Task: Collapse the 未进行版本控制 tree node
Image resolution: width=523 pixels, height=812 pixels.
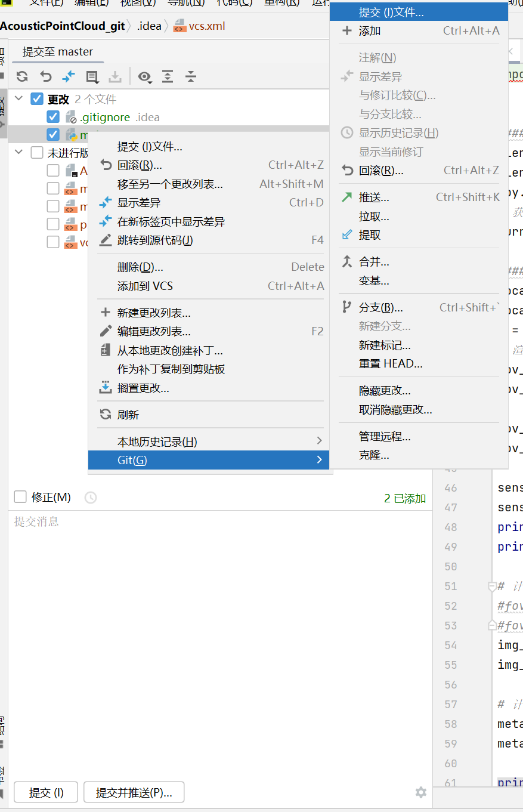Action: coord(18,152)
